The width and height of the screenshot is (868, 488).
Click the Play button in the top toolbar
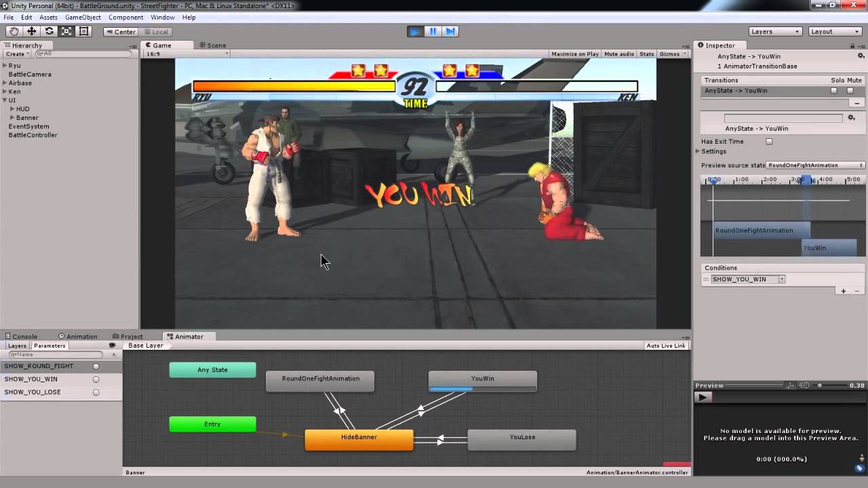[415, 31]
